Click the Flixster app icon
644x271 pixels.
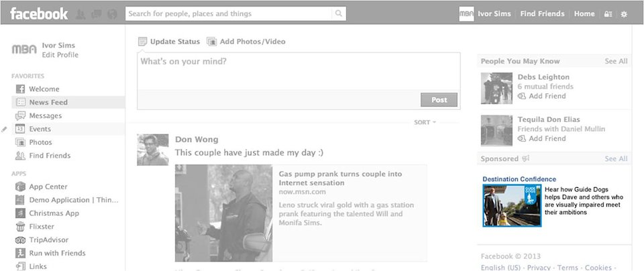(x=20, y=227)
